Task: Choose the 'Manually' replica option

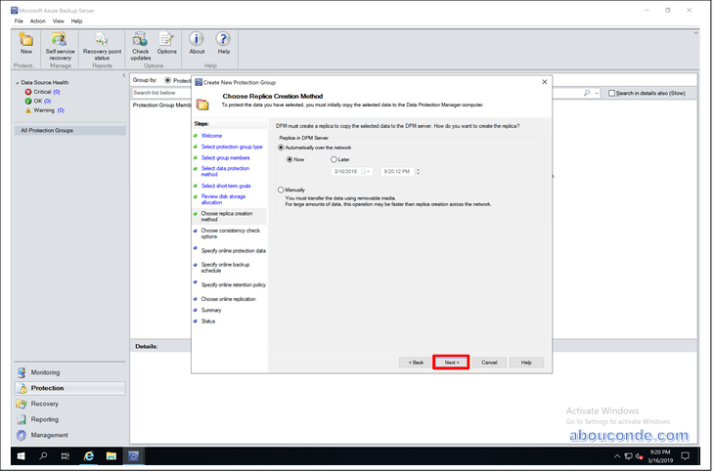Action: coord(281,189)
